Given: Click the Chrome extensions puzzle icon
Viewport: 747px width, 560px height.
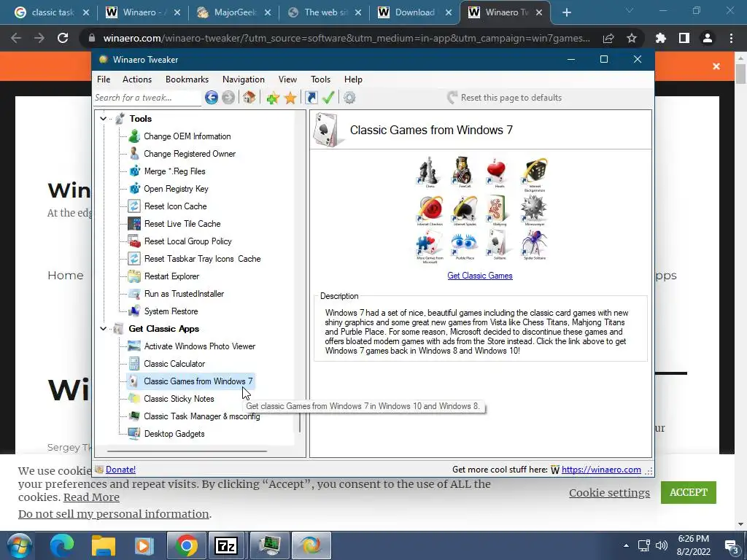Looking at the screenshot, I should [661, 38].
